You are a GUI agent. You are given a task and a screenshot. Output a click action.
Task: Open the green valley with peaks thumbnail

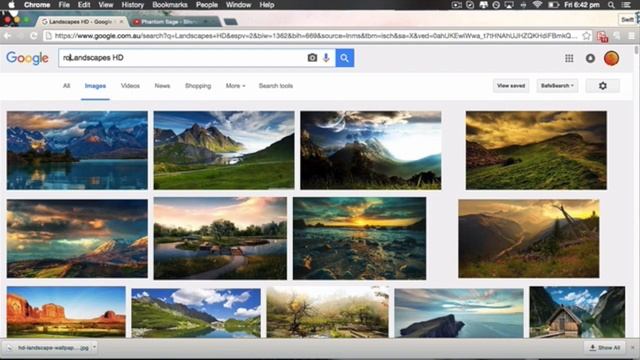[224, 150]
